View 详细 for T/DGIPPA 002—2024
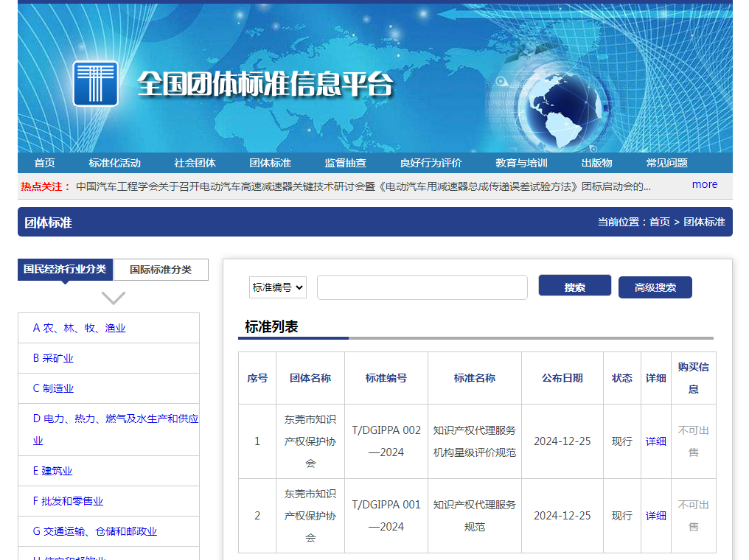Screen dimensions: 749x560 pyautogui.click(x=655, y=441)
